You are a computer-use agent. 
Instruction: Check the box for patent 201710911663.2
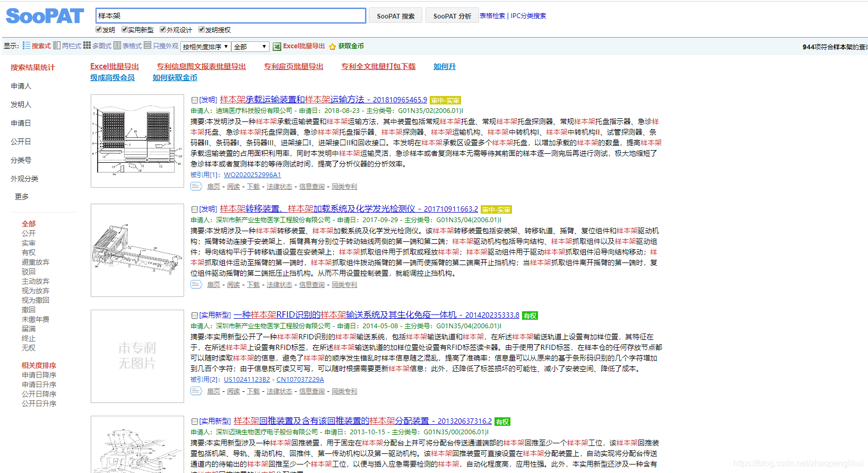click(195, 209)
